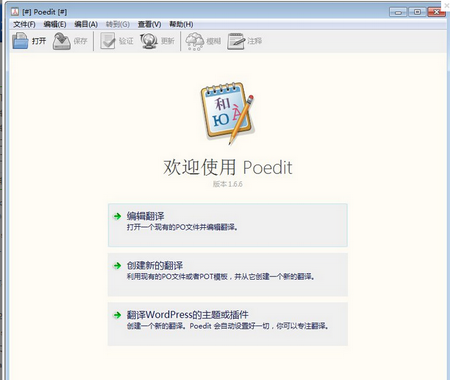Open the 查看(V) view menu
The width and height of the screenshot is (450, 380).
point(149,24)
